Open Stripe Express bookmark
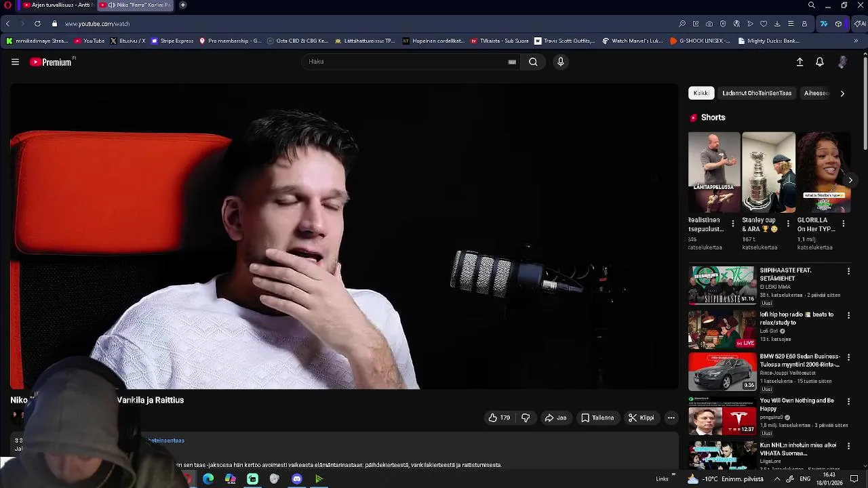The image size is (868, 488). point(172,41)
